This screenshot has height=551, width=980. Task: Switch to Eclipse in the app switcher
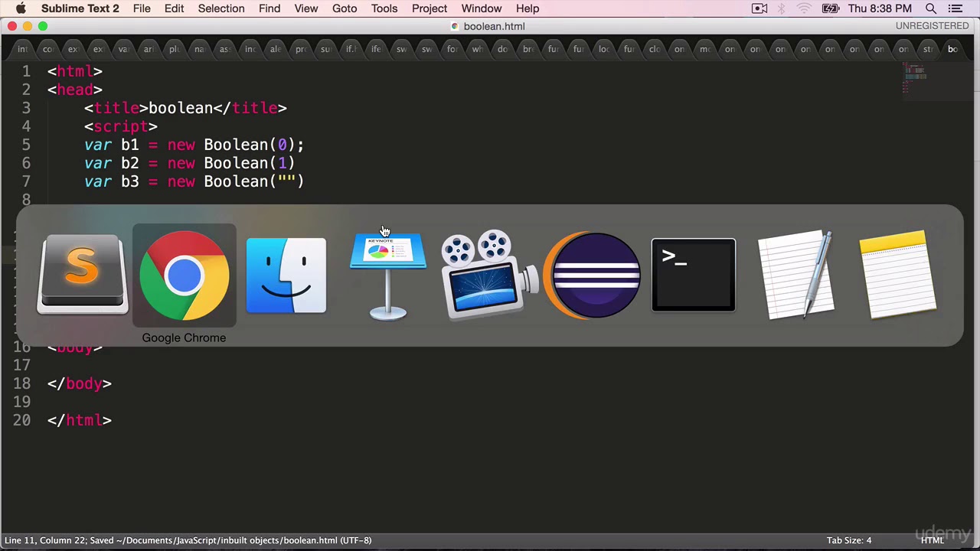click(591, 275)
